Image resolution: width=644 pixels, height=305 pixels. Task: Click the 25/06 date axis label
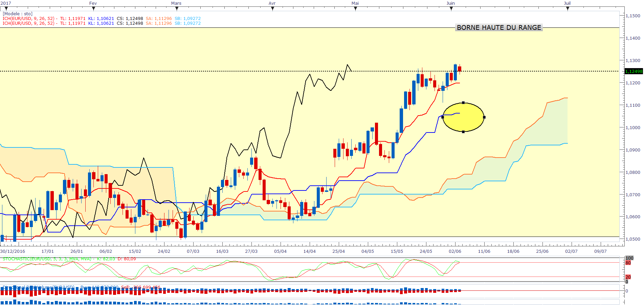(542, 251)
